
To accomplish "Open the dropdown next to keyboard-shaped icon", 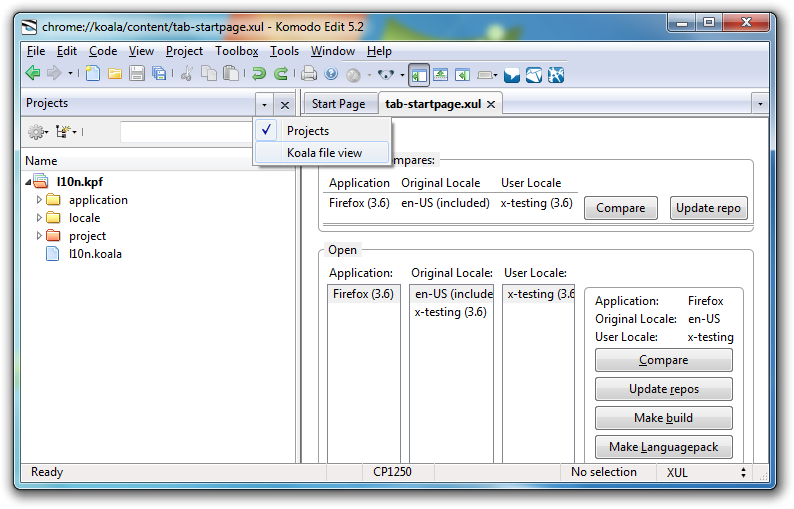I will point(495,75).
